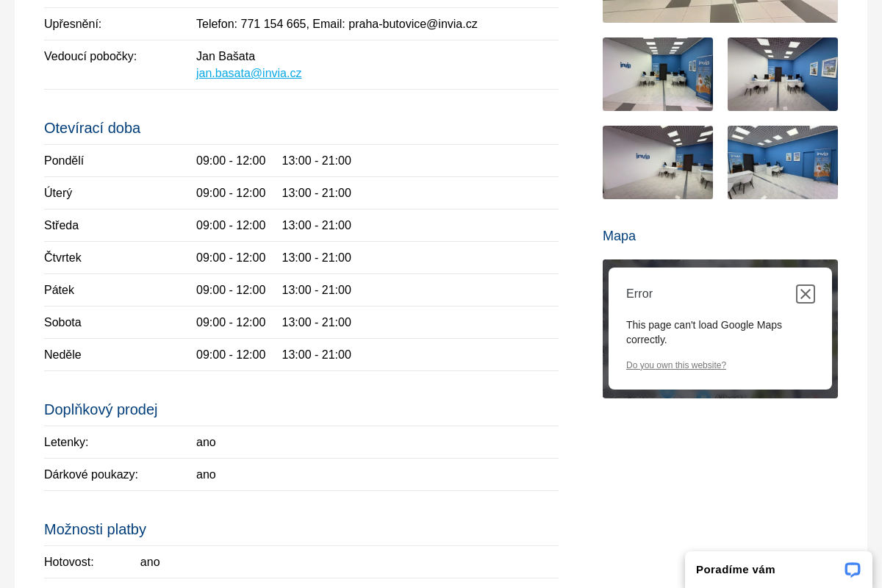The width and height of the screenshot is (882, 588).
Task: Close the Google Maps error dialog
Action: point(806,294)
